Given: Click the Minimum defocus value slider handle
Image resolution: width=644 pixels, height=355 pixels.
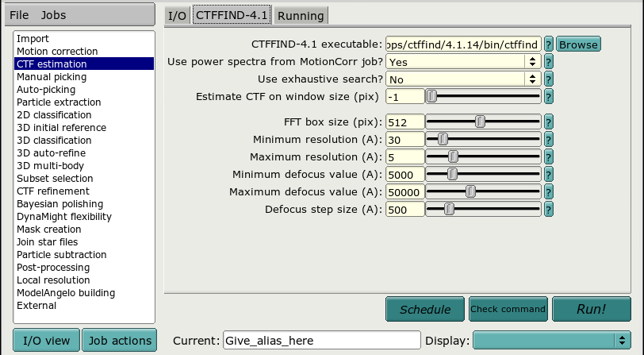Looking at the screenshot, I should pos(452,175).
